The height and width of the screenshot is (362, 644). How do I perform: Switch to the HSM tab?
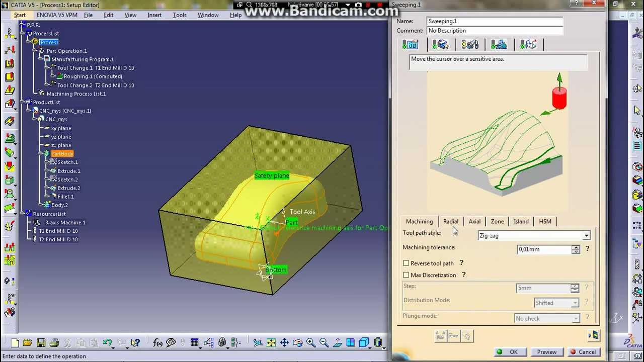pos(545,221)
